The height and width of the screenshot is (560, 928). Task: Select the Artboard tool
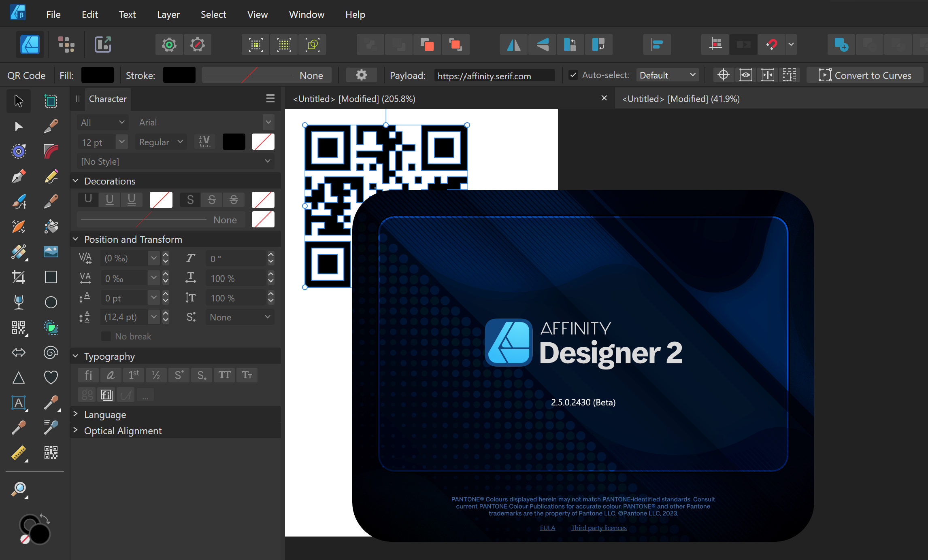coord(51,101)
